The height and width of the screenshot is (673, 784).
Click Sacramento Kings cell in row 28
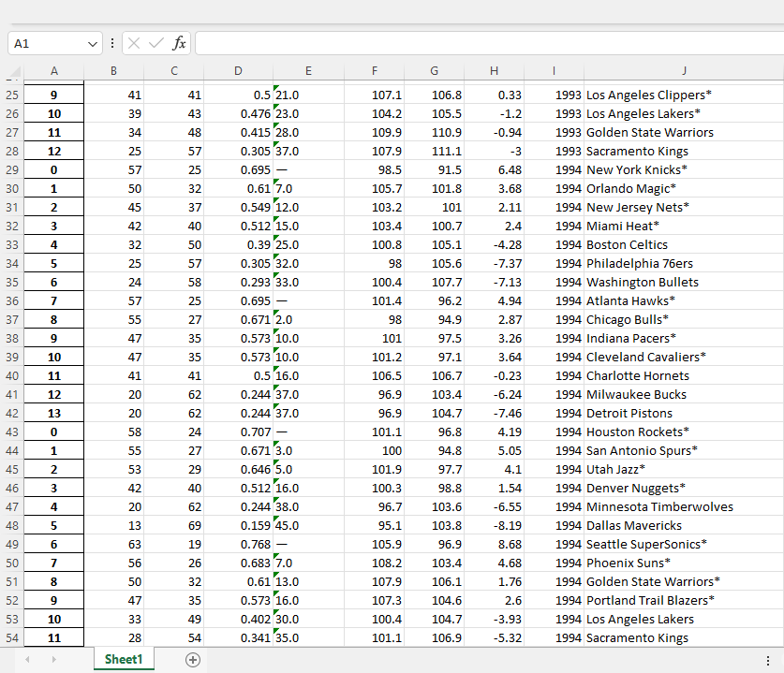[x=684, y=151]
